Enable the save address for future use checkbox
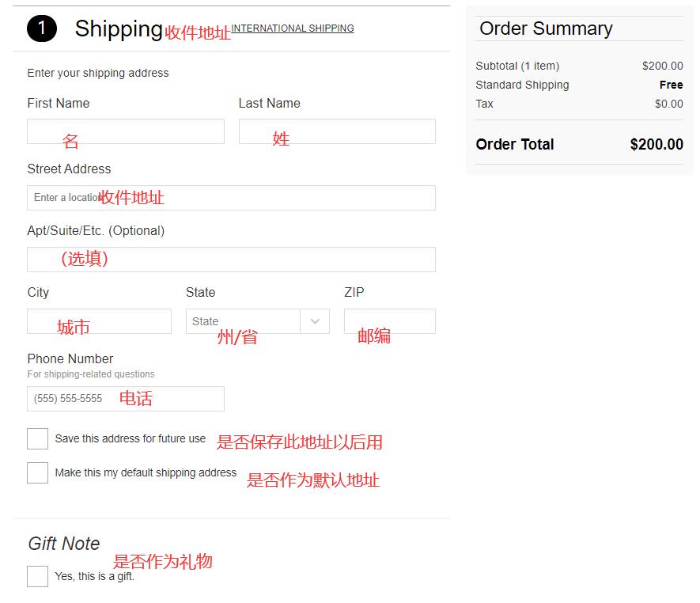The width and height of the screenshot is (700, 603). point(37,438)
